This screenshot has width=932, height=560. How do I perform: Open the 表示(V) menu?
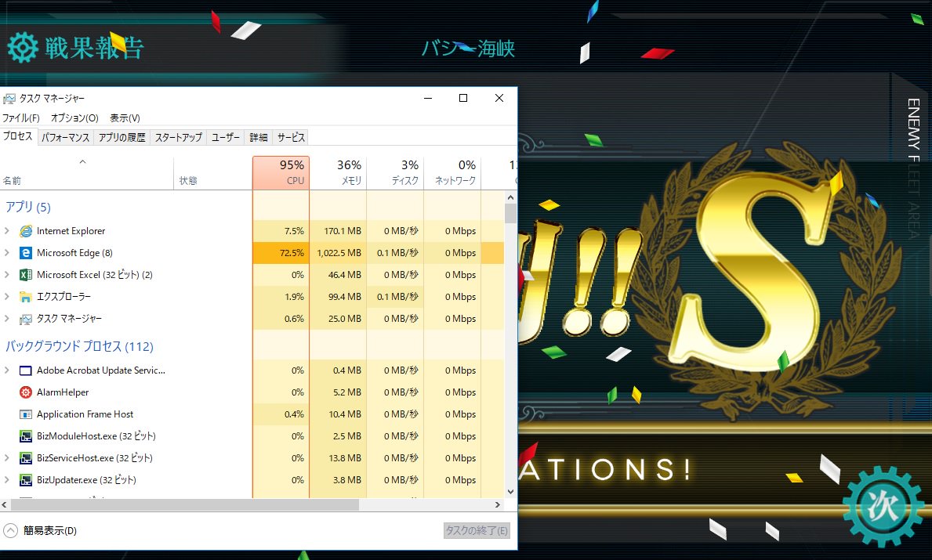(125, 118)
